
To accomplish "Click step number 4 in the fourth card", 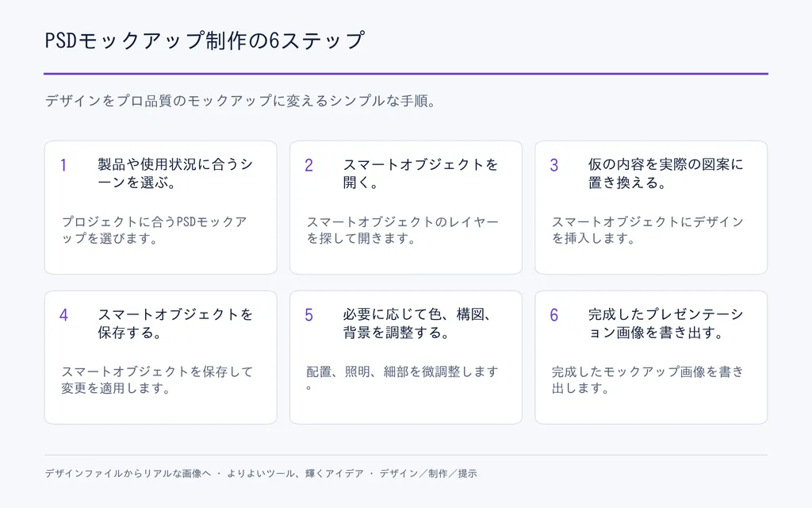I will pyautogui.click(x=63, y=314).
